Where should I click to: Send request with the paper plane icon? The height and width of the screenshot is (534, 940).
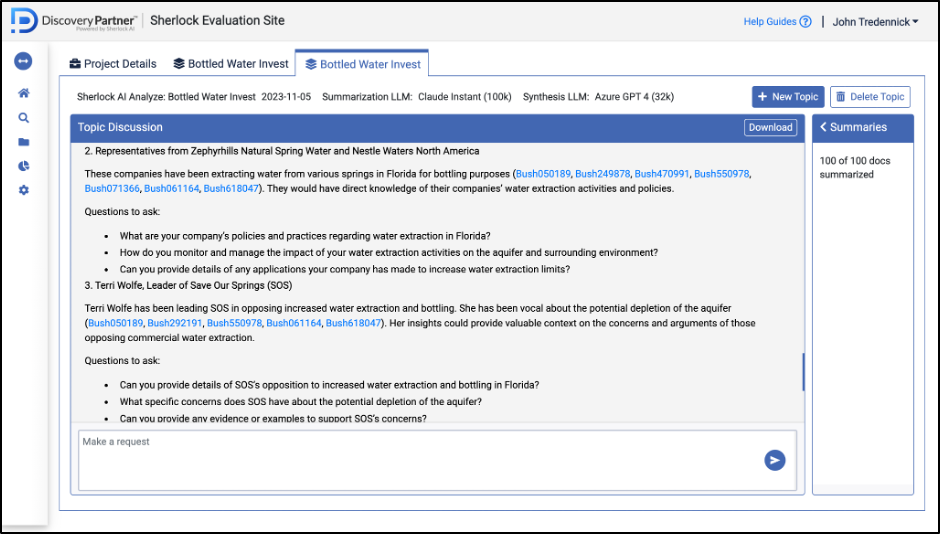pyautogui.click(x=775, y=460)
